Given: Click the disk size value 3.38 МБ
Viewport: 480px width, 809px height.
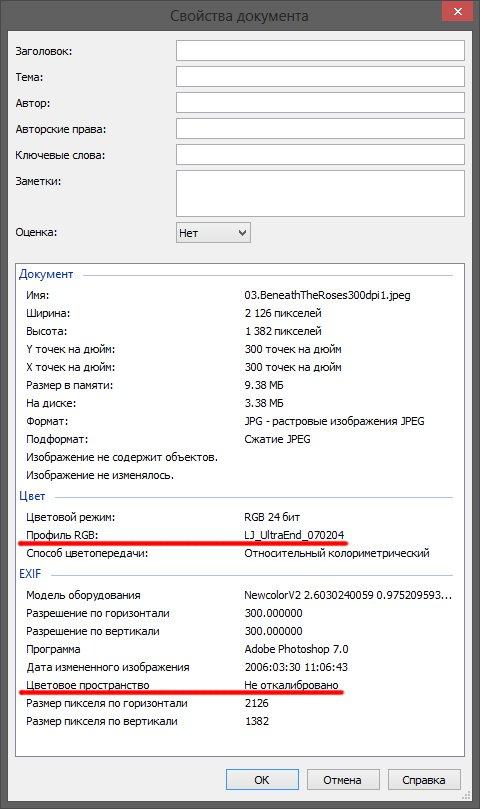Looking at the screenshot, I should tap(264, 403).
